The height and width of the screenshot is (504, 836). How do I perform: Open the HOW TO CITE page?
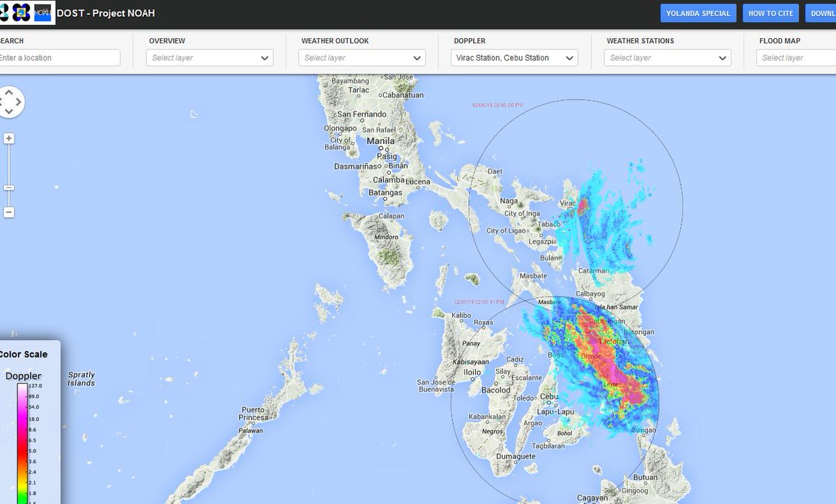771,13
